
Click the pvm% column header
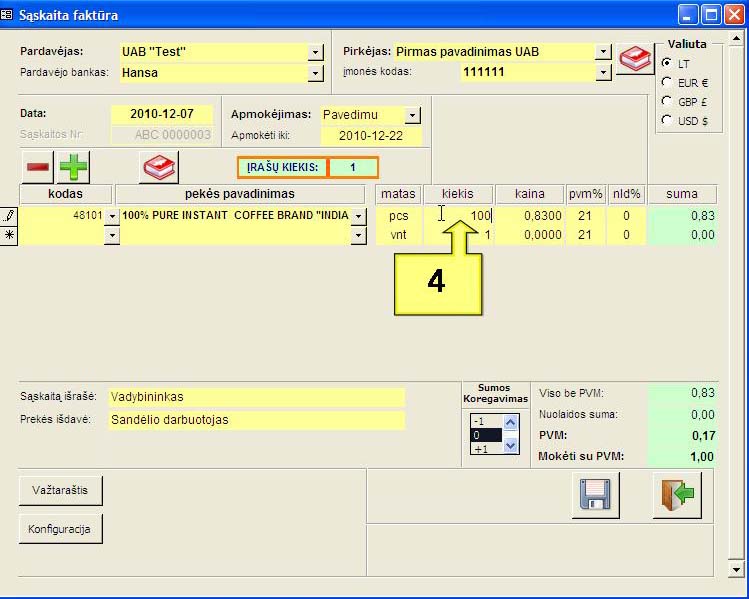pyautogui.click(x=586, y=194)
